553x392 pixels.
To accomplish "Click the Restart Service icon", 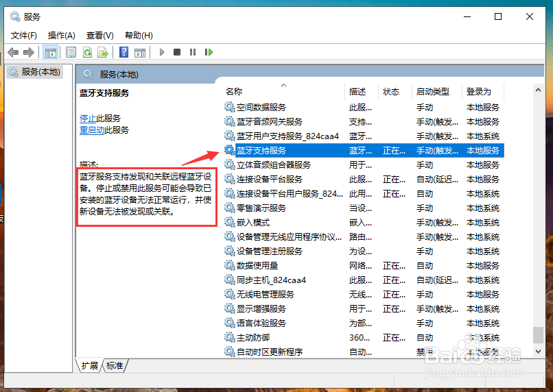I will [x=209, y=52].
